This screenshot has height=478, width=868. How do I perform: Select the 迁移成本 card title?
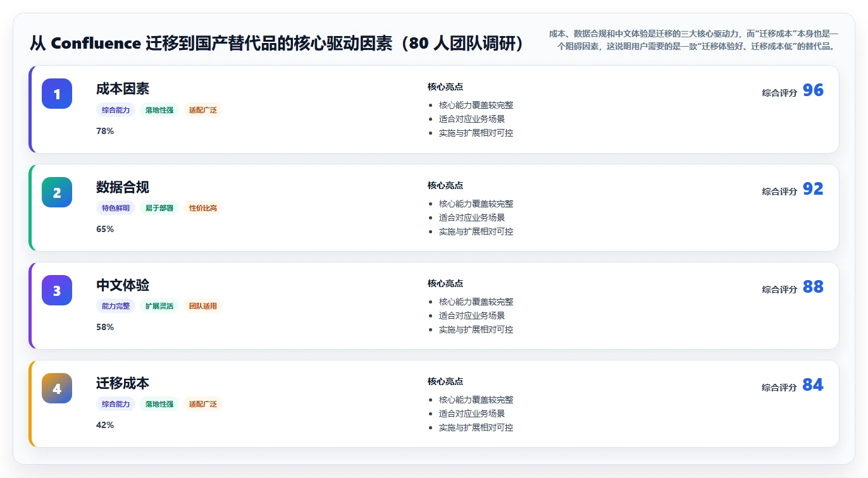pos(123,383)
